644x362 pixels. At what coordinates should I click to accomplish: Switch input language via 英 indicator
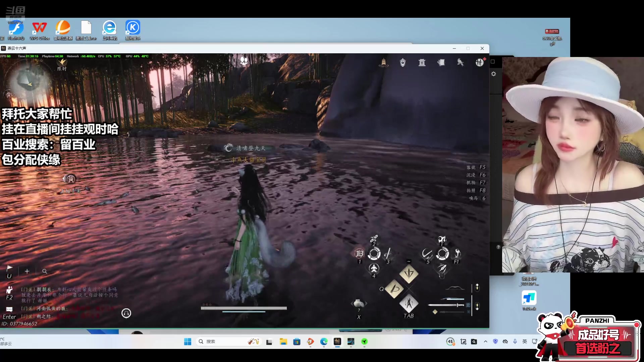pyautogui.click(x=525, y=342)
